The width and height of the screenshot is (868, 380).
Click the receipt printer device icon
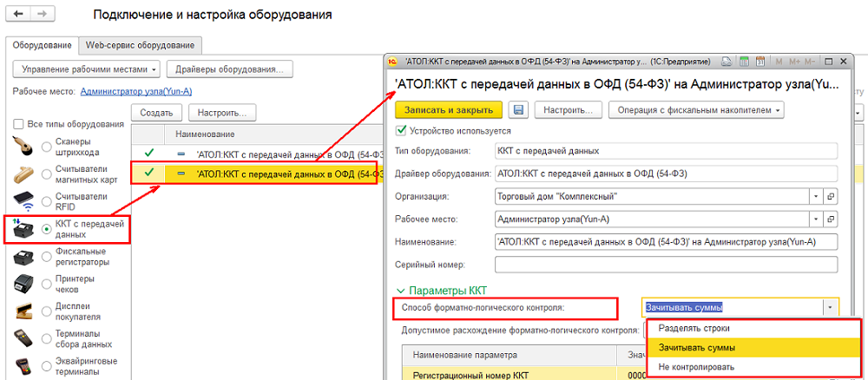(x=24, y=284)
